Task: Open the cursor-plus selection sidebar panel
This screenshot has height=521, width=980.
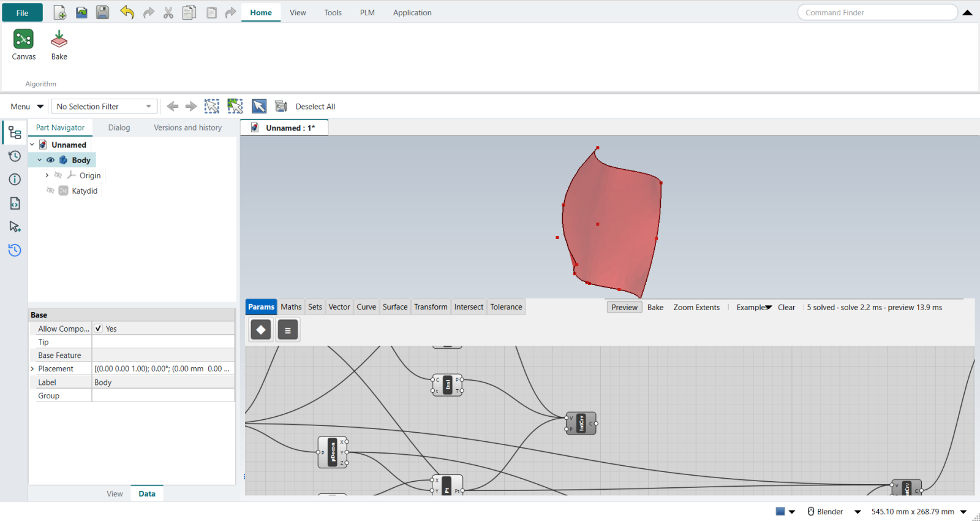Action: (x=15, y=226)
